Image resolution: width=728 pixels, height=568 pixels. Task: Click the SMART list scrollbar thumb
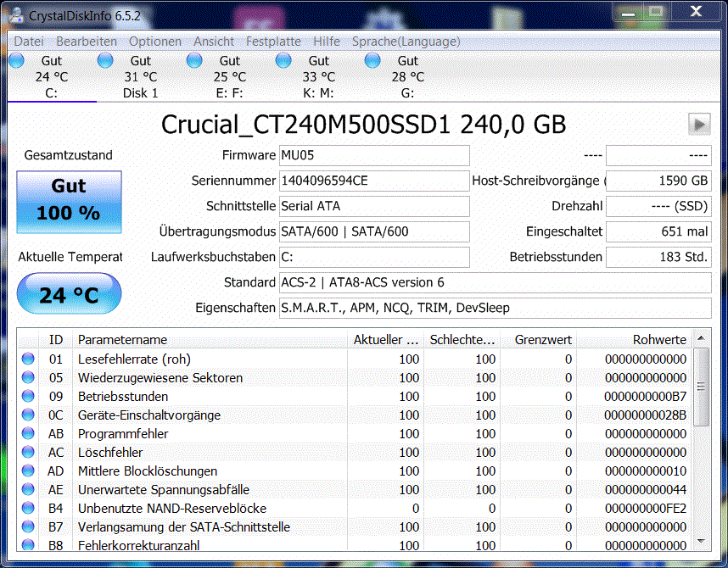click(x=701, y=387)
